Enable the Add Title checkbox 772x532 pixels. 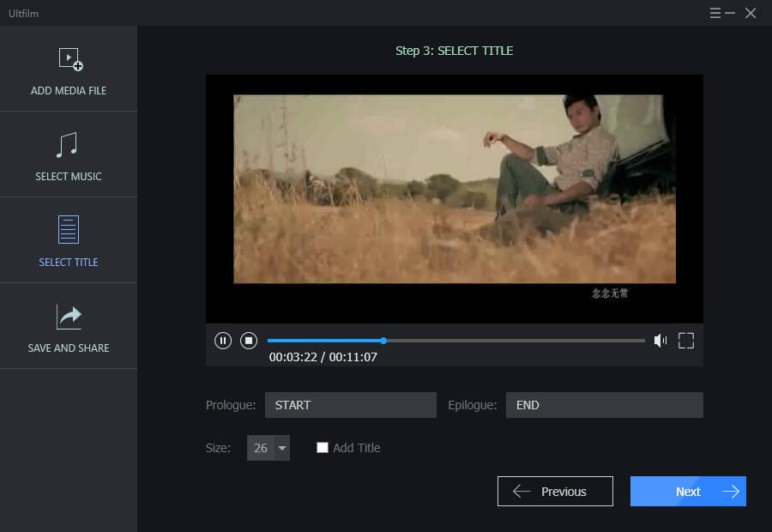(x=323, y=447)
